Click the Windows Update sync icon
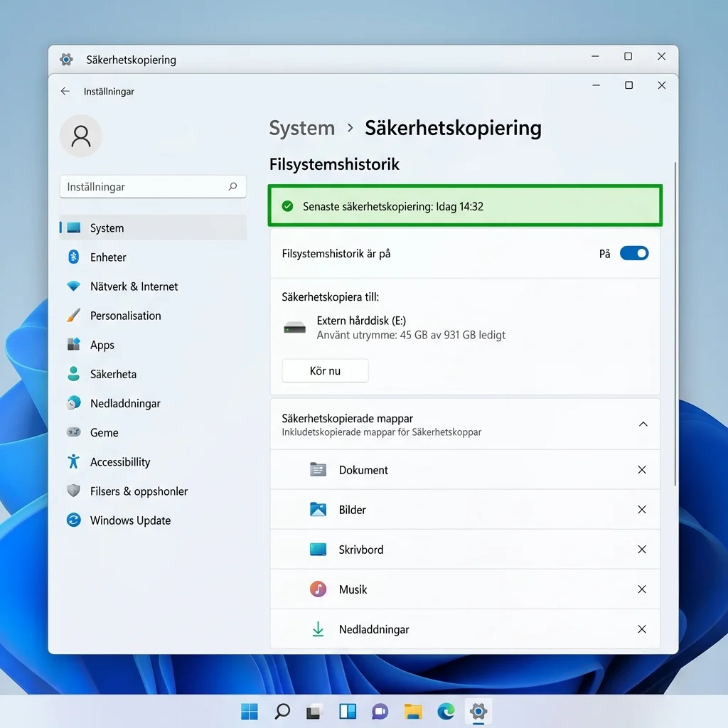728x728 pixels. (x=73, y=520)
